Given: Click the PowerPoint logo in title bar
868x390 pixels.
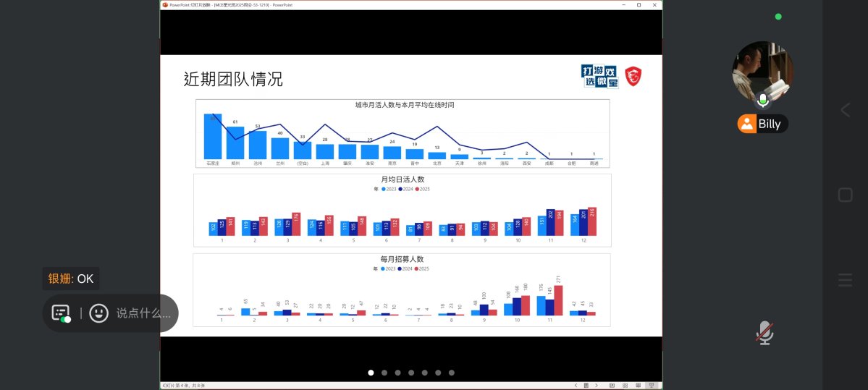Looking at the screenshot, I should point(165,4).
